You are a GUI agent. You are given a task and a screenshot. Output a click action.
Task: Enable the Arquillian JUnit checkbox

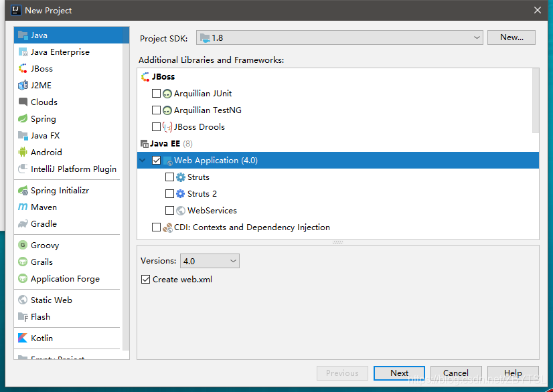pyautogui.click(x=156, y=94)
